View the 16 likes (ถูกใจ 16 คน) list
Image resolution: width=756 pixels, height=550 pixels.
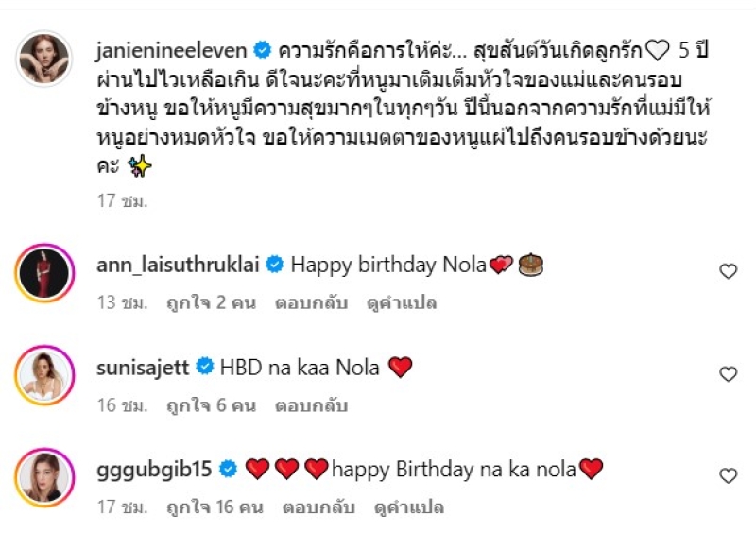pyautogui.click(x=215, y=507)
